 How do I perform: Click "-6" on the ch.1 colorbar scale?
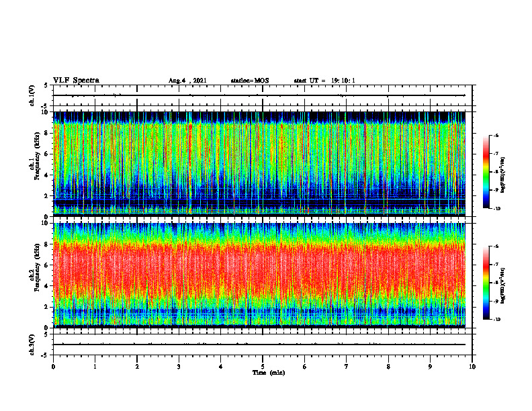(x=496, y=136)
